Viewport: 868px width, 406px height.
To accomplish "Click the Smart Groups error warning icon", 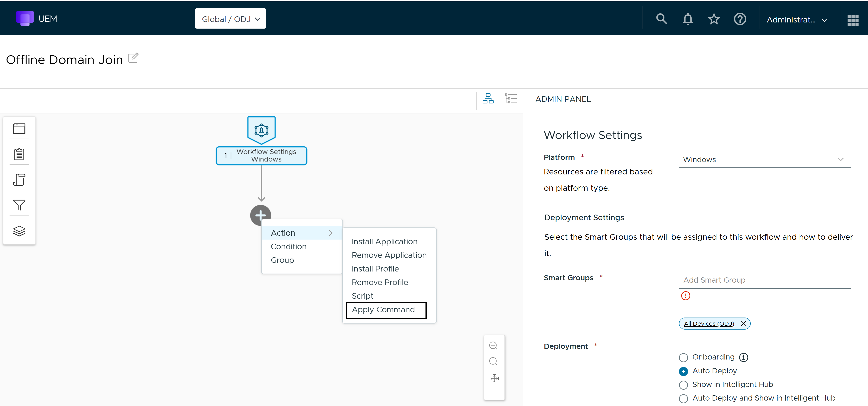I will [x=686, y=296].
